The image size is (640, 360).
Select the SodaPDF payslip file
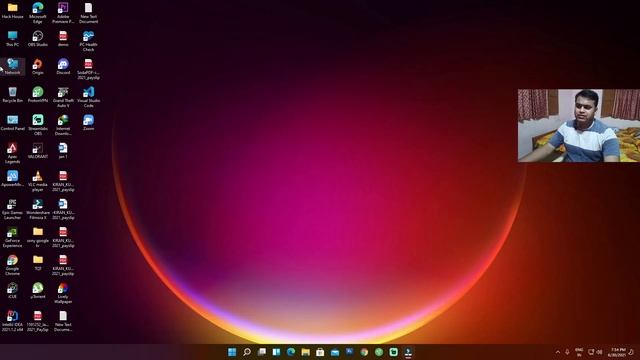(88, 69)
